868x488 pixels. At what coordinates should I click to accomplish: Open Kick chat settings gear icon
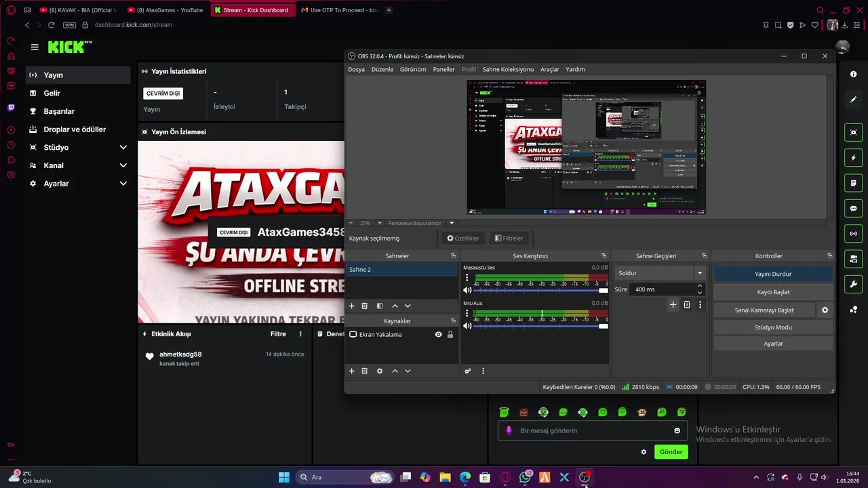pyautogui.click(x=644, y=452)
